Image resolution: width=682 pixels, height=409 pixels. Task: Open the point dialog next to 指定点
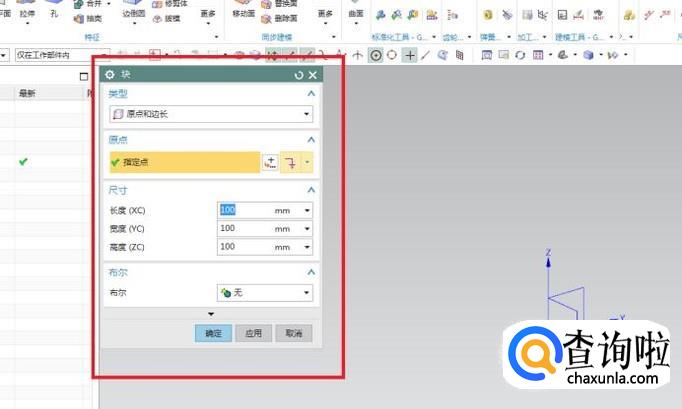(270, 162)
